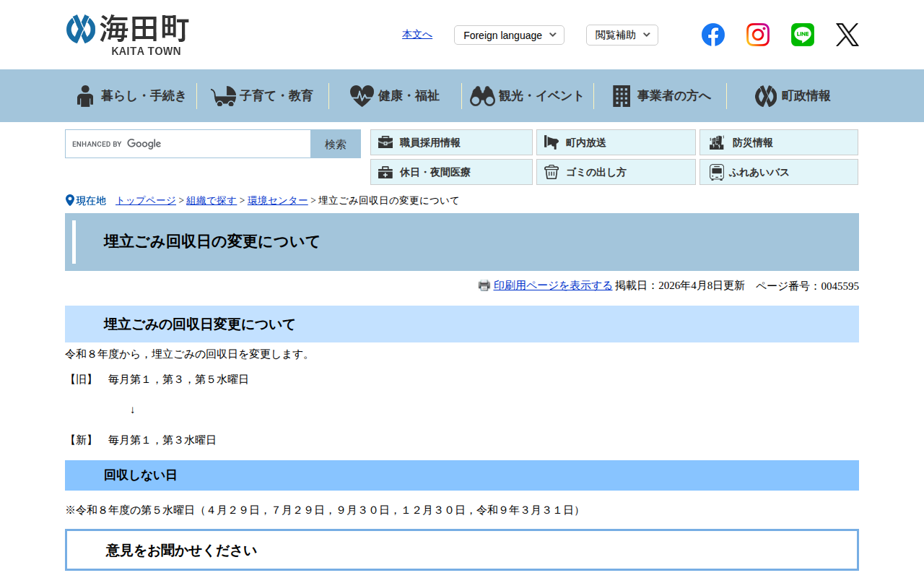The width and height of the screenshot is (924, 578).
Task: Follow the トップページ breadcrumb link
Action: click(146, 200)
